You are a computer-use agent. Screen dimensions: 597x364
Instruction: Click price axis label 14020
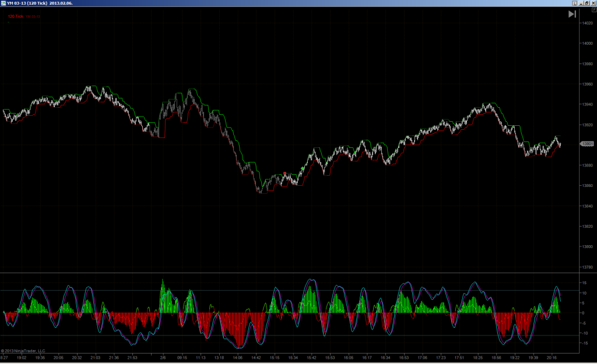588,23
